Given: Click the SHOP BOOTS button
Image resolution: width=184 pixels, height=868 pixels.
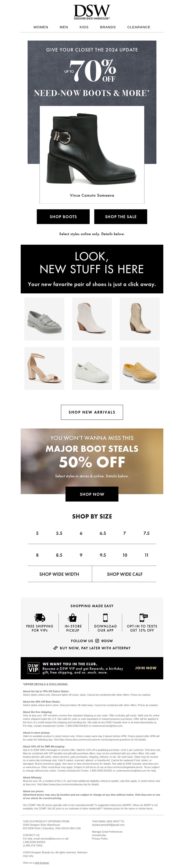Looking at the screenshot, I should pyautogui.click(x=63, y=216).
